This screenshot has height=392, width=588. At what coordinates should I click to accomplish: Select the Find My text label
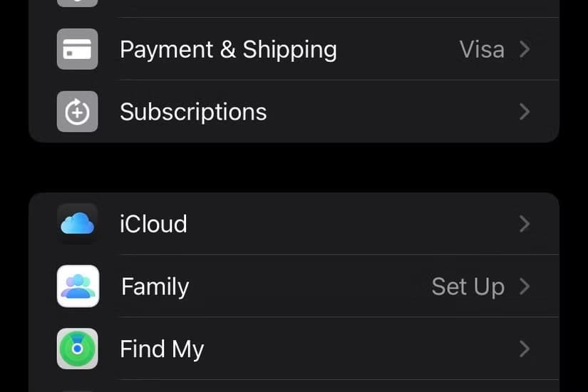pyautogui.click(x=162, y=349)
